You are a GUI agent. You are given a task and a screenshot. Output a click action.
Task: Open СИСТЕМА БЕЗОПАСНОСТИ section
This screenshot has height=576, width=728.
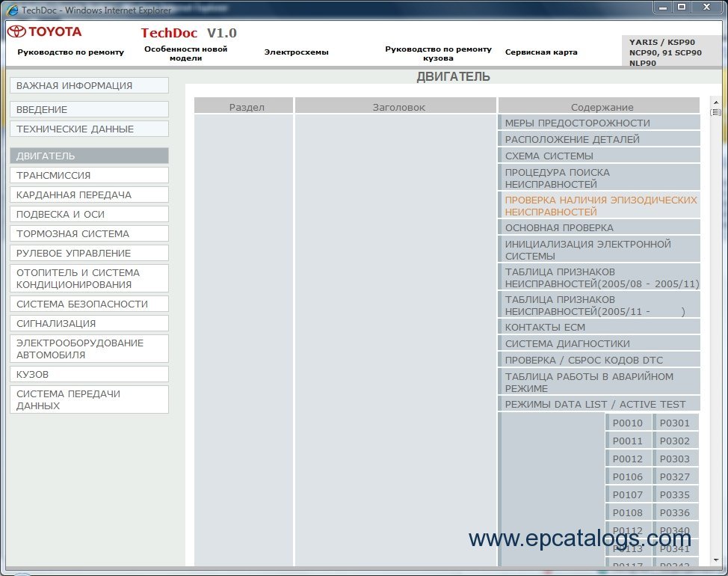[89, 304]
